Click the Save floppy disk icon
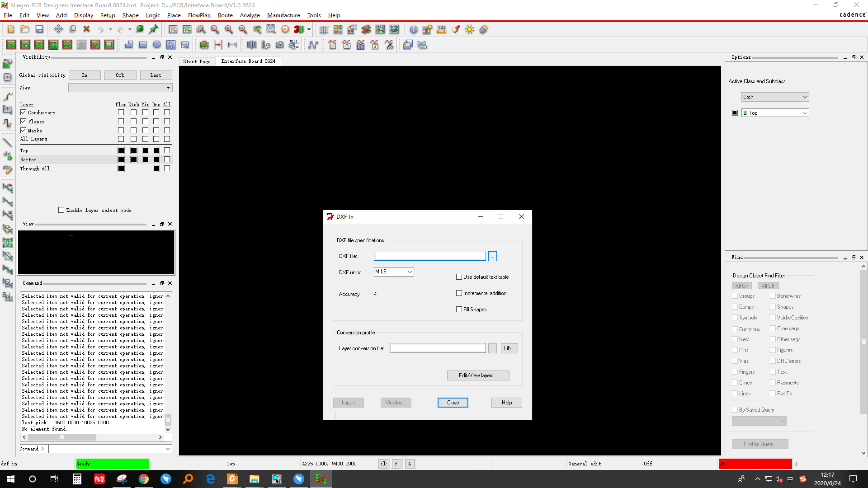This screenshot has height=488, width=868. click(39, 29)
